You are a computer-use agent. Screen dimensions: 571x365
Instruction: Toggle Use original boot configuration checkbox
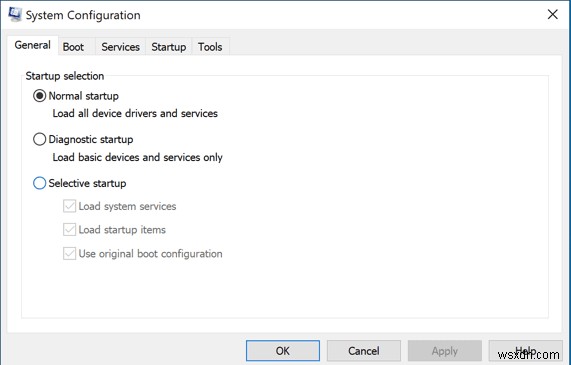69,254
